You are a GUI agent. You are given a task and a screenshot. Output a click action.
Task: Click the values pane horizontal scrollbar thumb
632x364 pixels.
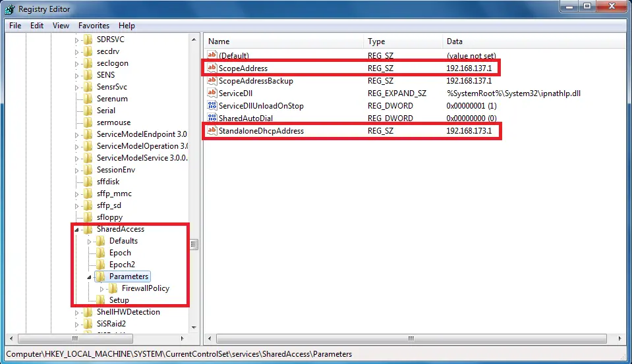coord(411,338)
